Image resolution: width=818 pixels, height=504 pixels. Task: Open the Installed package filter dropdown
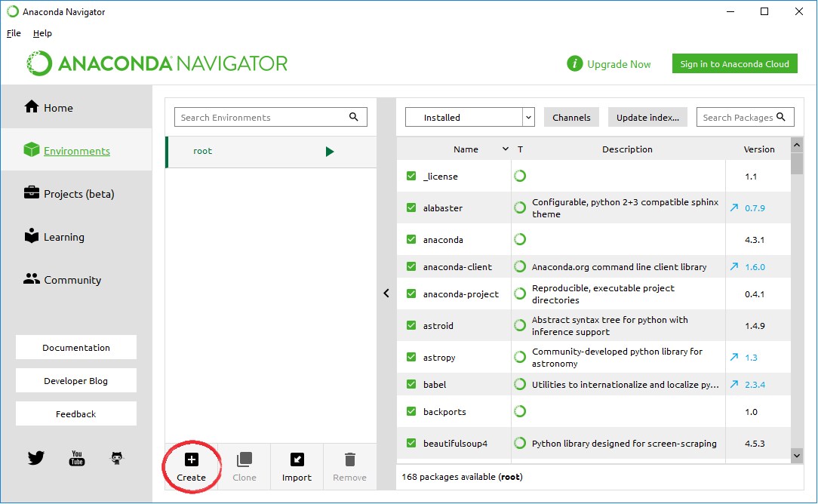[469, 118]
